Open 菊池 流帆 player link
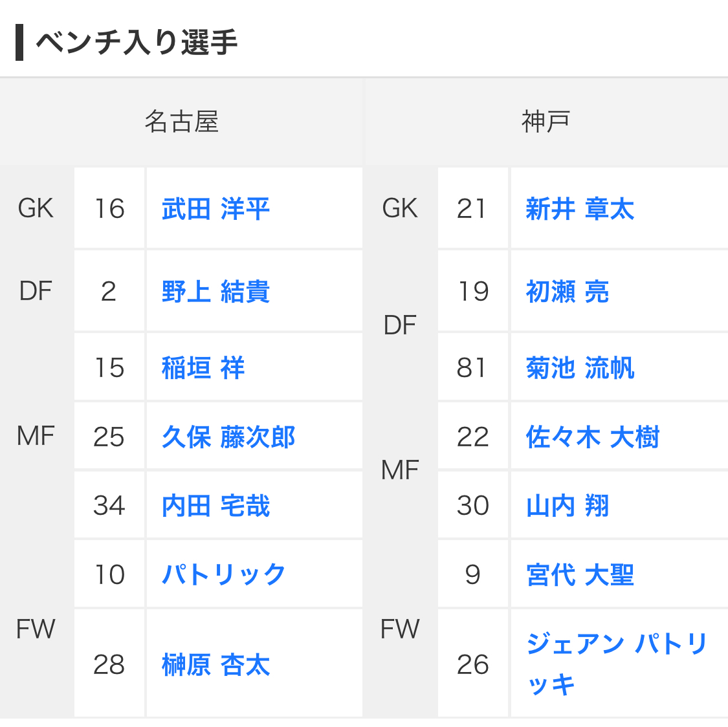The width and height of the screenshot is (728, 727). tap(580, 368)
